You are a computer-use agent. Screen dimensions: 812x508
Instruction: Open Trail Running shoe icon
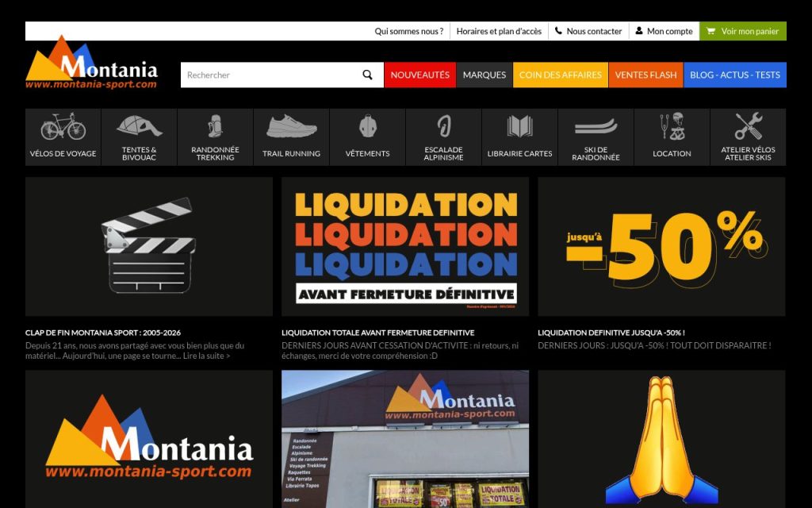(x=292, y=126)
